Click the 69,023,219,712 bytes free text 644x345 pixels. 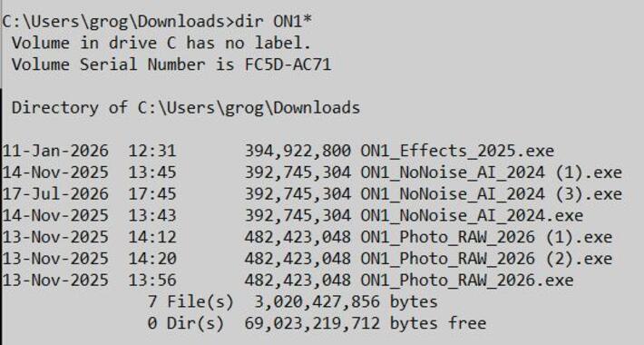pos(366,323)
